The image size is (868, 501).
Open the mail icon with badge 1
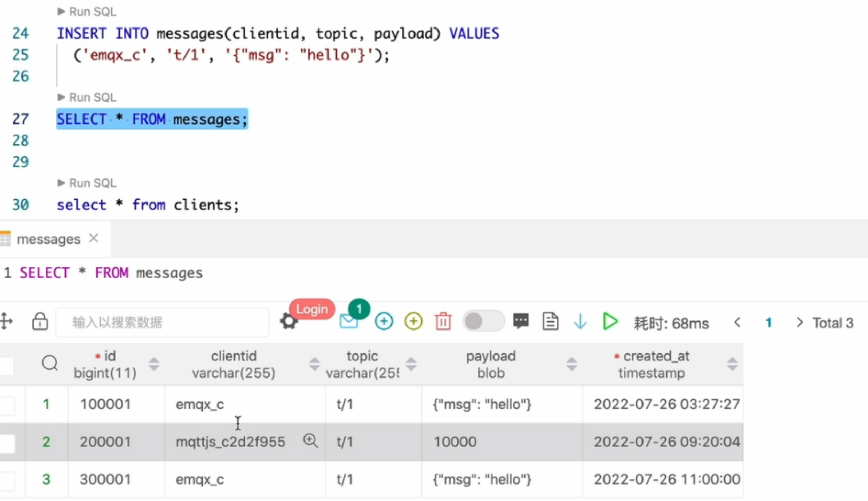[x=349, y=320]
